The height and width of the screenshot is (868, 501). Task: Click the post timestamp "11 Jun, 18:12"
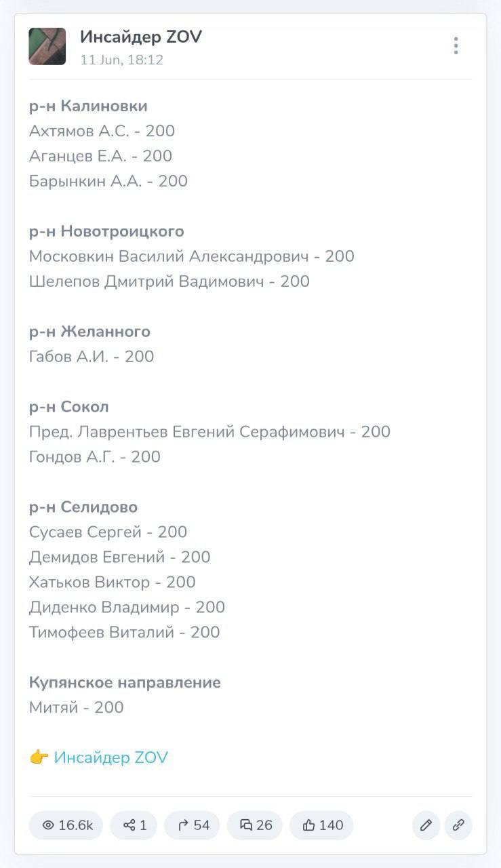[121, 60]
